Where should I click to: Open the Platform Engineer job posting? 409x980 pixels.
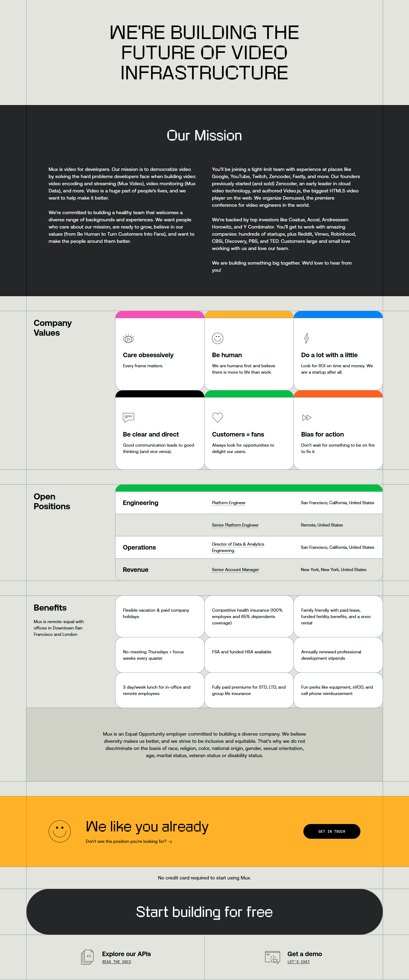[x=229, y=503]
